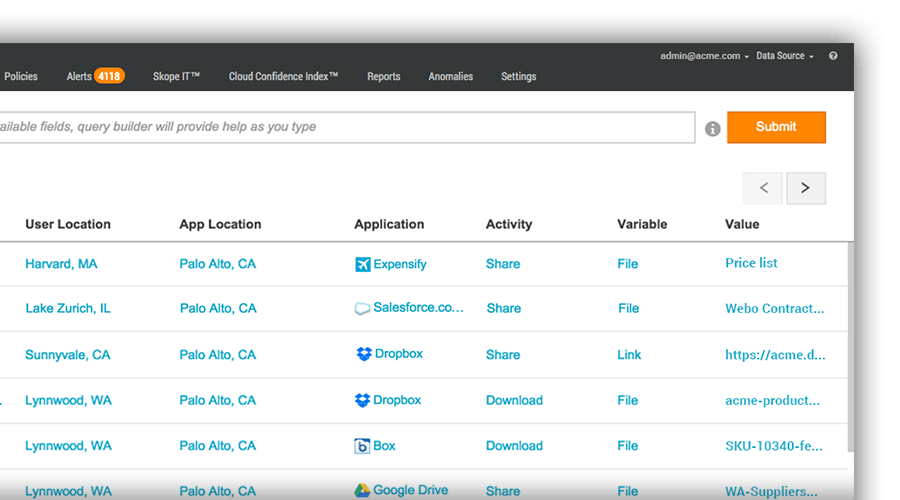Viewport: 900px width, 500px height.
Task: Click the query info icon
Action: click(713, 129)
